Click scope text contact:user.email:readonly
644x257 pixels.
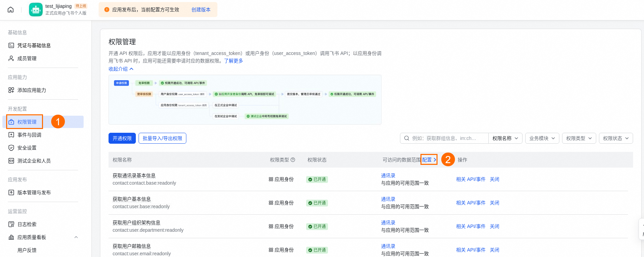click(142, 254)
